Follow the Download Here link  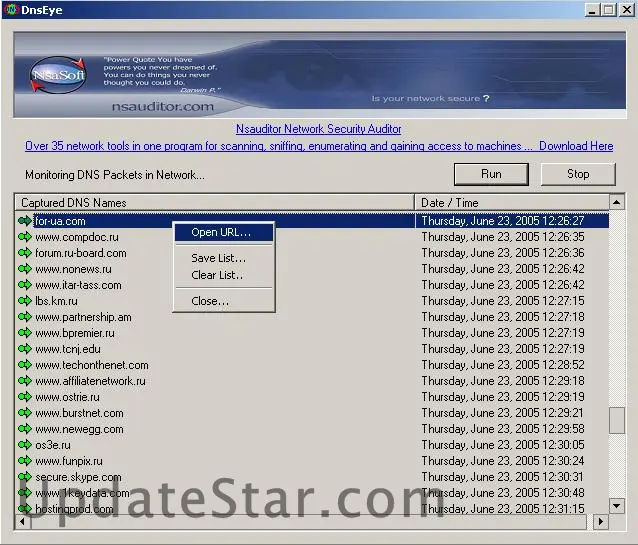pos(576,146)
